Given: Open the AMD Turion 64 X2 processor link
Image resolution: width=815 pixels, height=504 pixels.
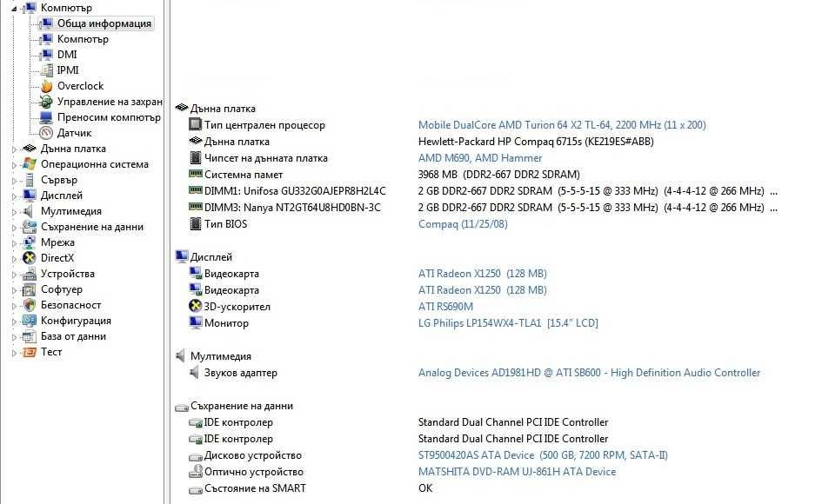Looking at the screenshot, I should click(562, 125).
